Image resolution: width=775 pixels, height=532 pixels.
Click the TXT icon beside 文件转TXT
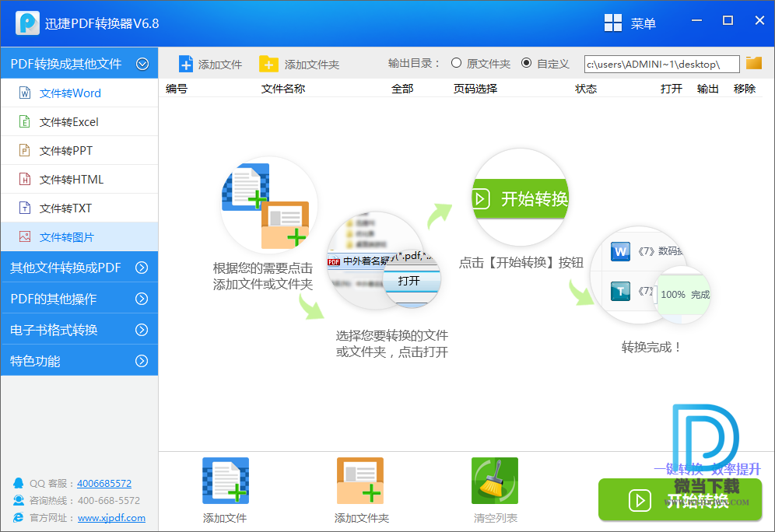[25, 208]
